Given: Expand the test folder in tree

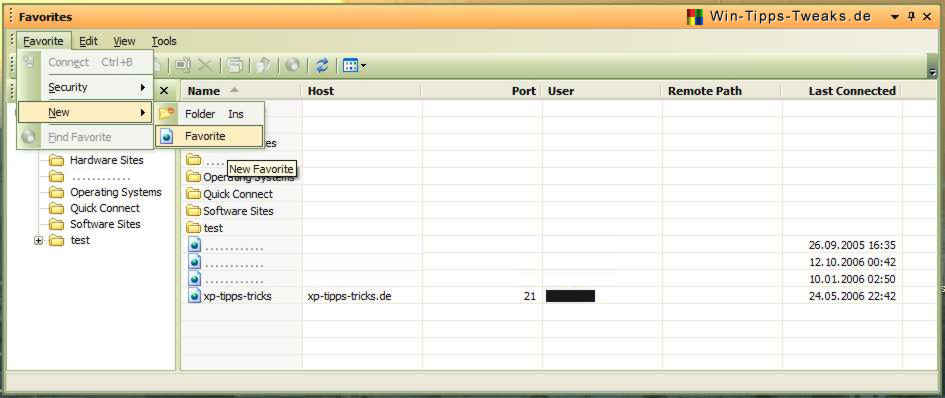Looking at the screenshot, I should pos(40,240).
